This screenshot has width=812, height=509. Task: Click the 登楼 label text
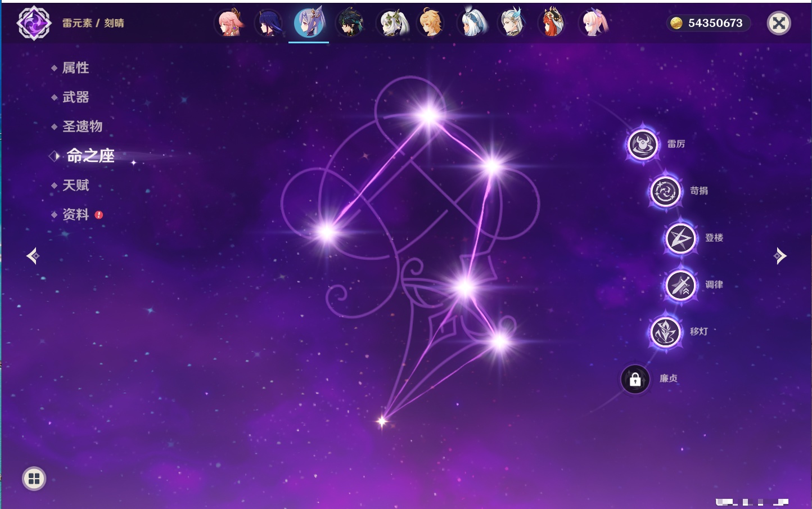(714, 237)
